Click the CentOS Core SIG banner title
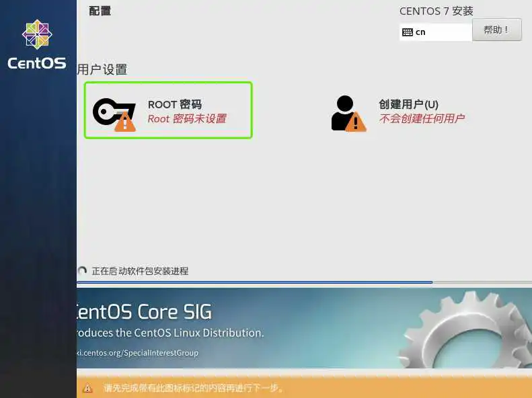This screenshot has width=532, height=398. pyautogui.click(x=144, y=311)
